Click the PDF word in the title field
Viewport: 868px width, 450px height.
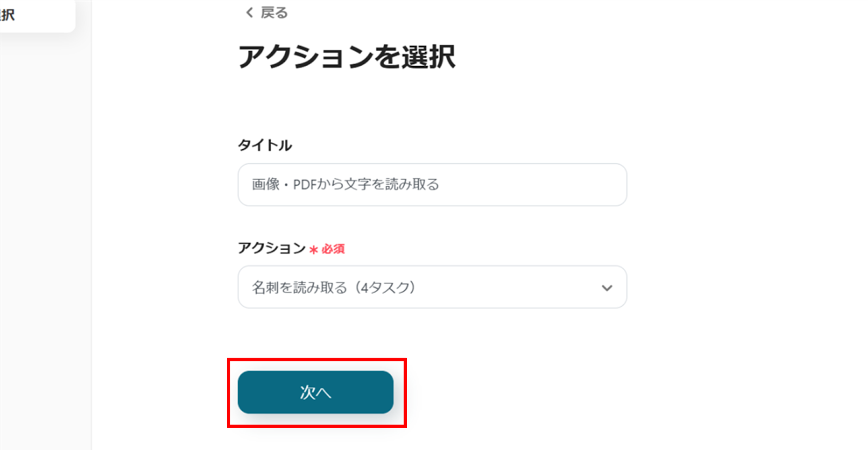point(304,185)
